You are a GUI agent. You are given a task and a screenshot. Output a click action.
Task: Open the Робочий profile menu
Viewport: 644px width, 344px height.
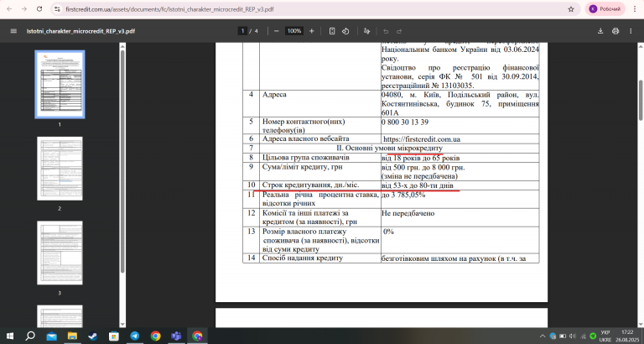tap(605, 9)
